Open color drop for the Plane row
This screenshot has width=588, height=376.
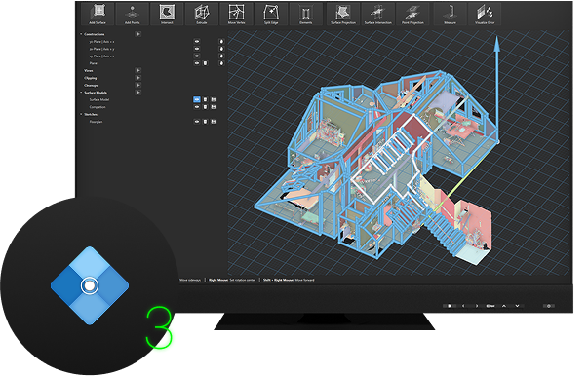pyautogui.click(x=221, y=63)
